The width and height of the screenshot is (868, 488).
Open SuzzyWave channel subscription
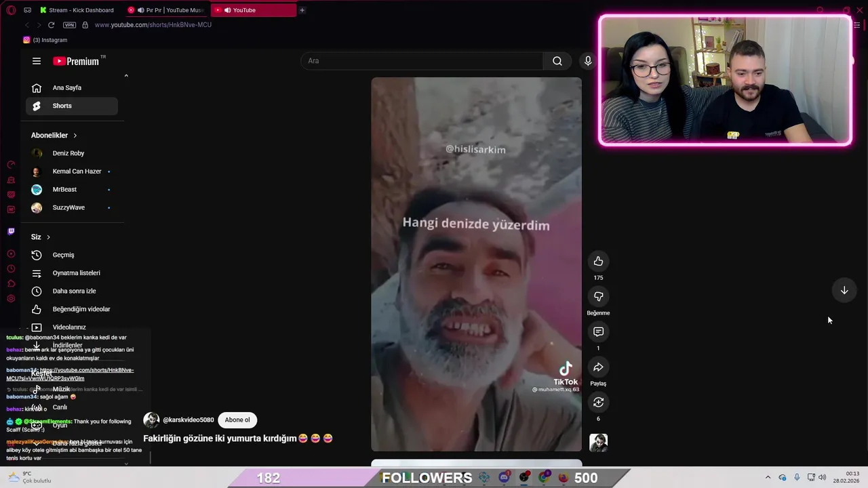(x=72, y=207)
